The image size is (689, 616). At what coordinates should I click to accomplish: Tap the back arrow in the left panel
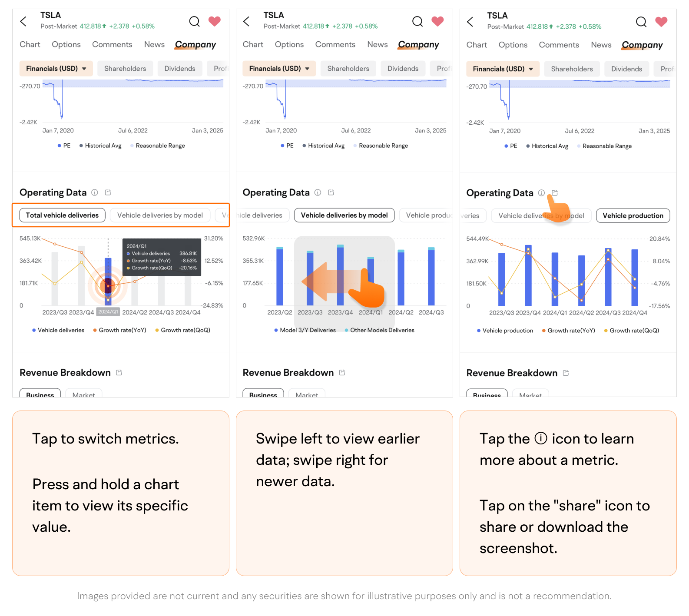(x=24, y=21)
